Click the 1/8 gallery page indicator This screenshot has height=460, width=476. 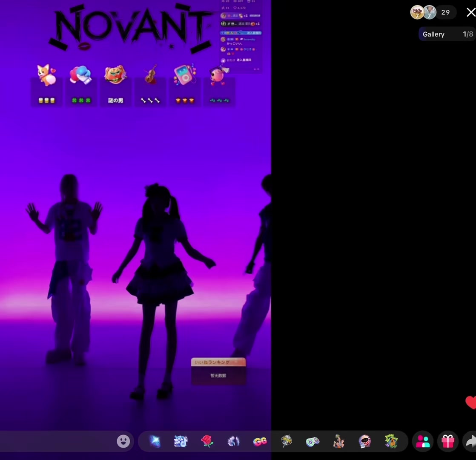(x=468, y=34)
